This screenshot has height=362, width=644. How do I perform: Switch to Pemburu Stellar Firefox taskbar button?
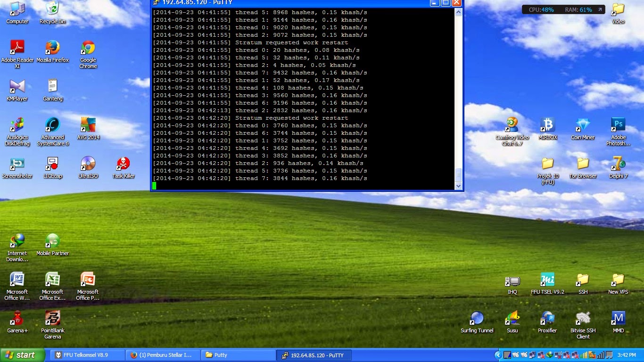click(x=162, y=355)
